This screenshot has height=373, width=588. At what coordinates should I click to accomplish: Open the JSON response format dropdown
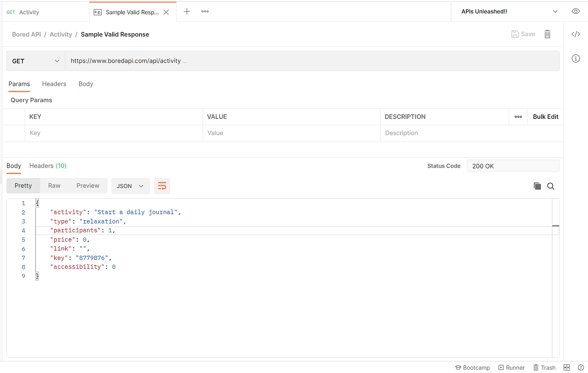[130, 186]
